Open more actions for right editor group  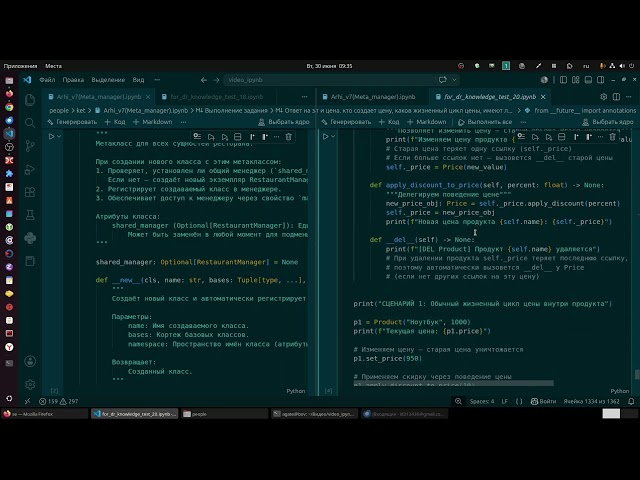(x=629, y=97)
